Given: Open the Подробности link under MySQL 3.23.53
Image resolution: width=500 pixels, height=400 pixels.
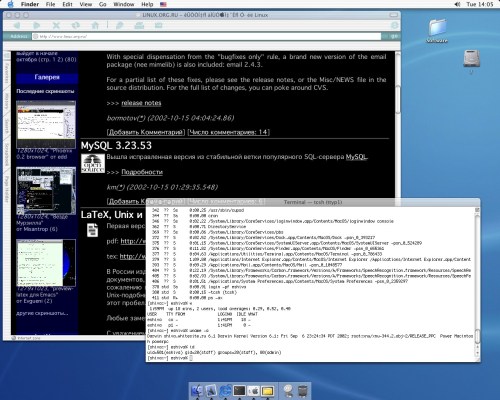Looking at the screenshot, I should click(142, 172).
